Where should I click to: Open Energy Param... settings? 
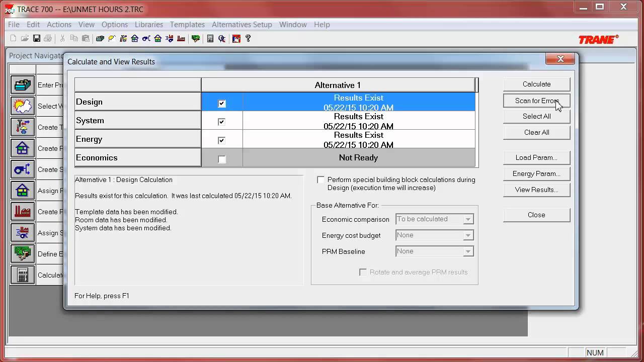click(536, 173)
